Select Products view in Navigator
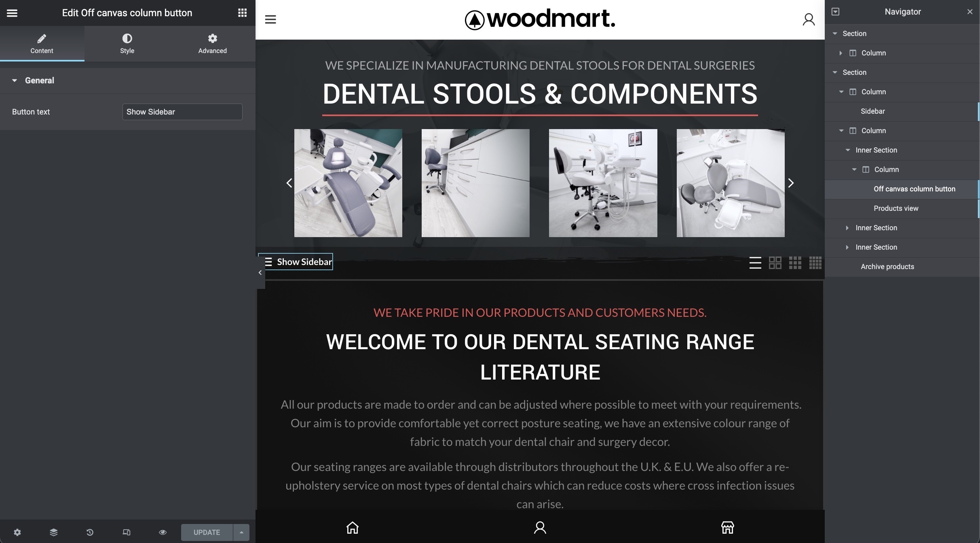 click(x=896, y=208)
